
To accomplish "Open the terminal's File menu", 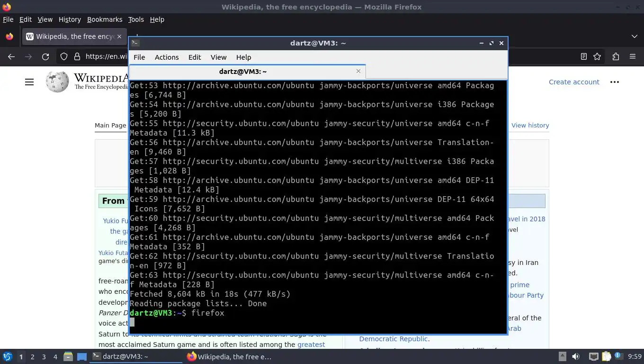I will pos(139,57).
